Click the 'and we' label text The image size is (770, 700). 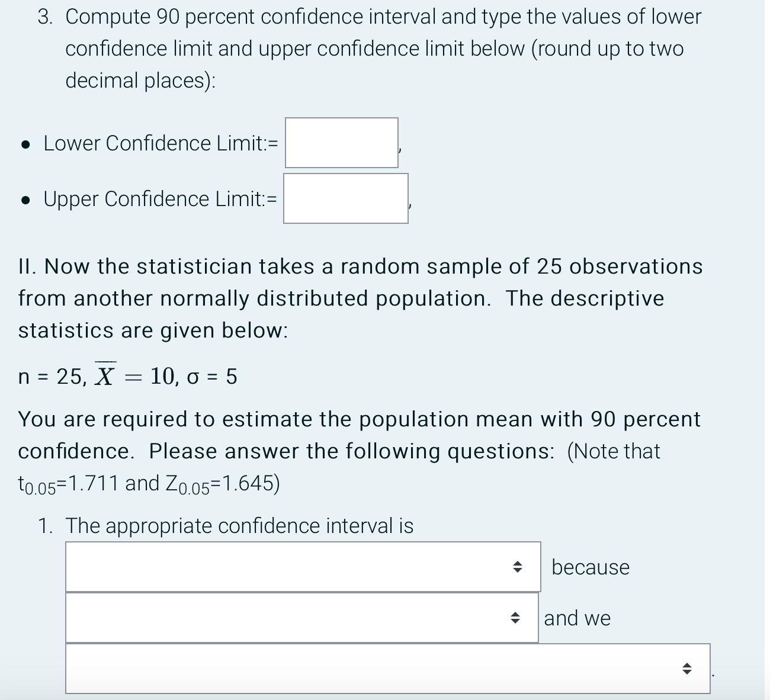coord(576,618)
